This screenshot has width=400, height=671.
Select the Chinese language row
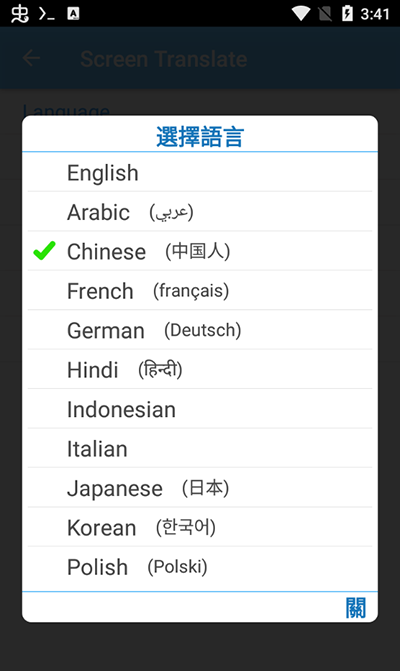[x=200, y=251]
